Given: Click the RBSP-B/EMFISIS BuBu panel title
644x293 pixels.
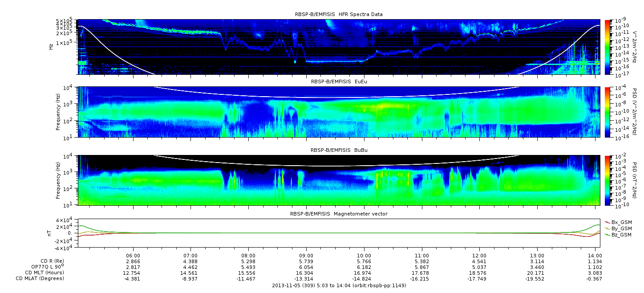Looking at the screenshot, I should point(339,150).
